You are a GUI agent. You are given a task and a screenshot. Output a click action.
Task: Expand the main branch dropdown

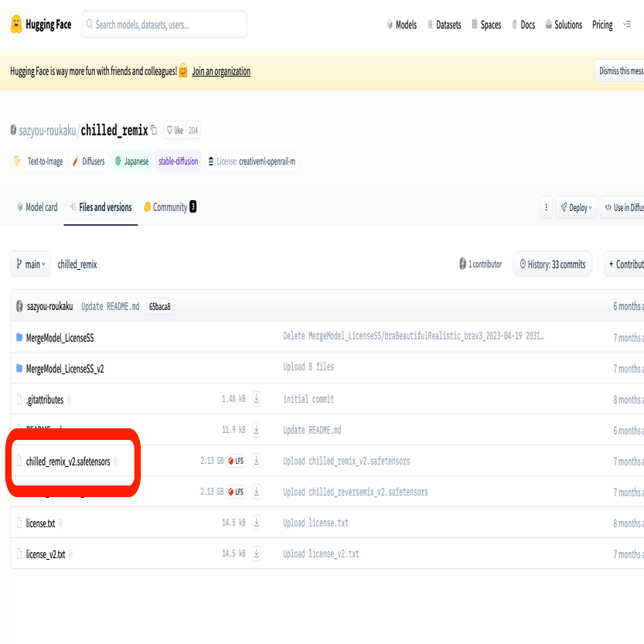[x=30, y=264]
